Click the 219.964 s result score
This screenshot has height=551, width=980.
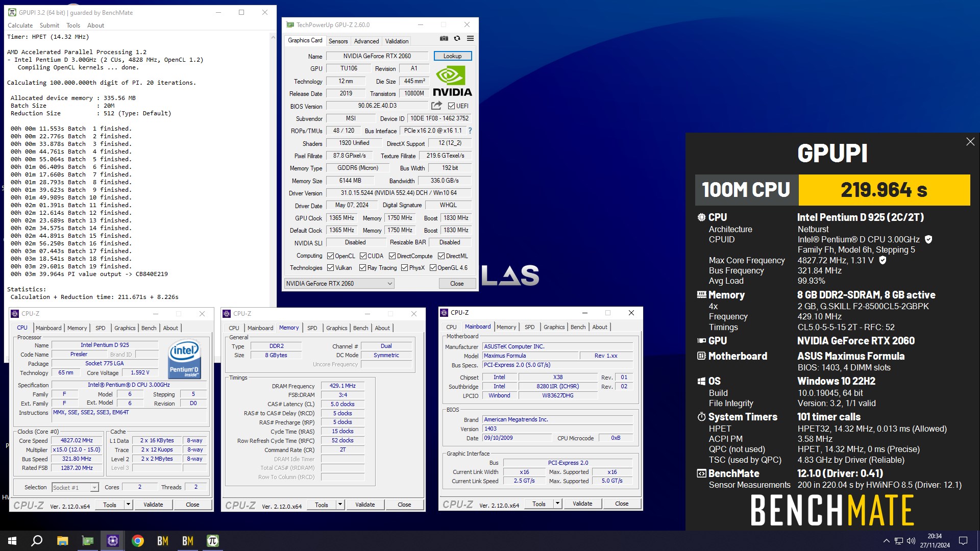pos(884,190)
